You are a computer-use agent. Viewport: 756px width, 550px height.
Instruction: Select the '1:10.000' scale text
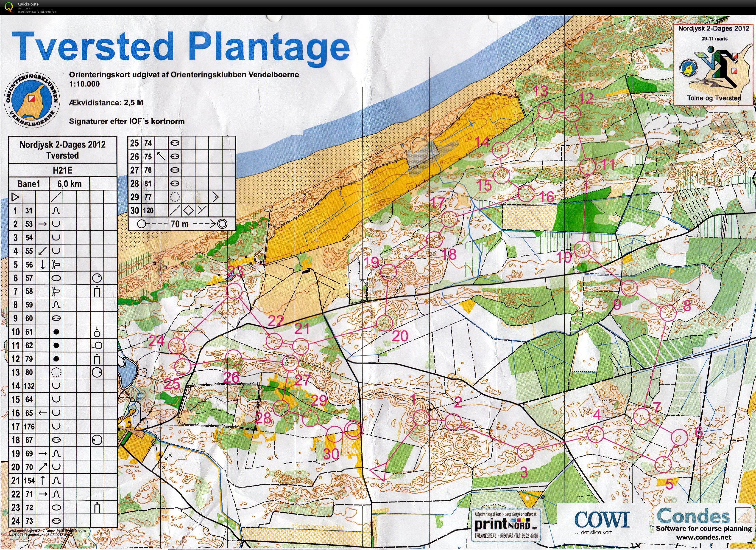(x=84, y=84)
